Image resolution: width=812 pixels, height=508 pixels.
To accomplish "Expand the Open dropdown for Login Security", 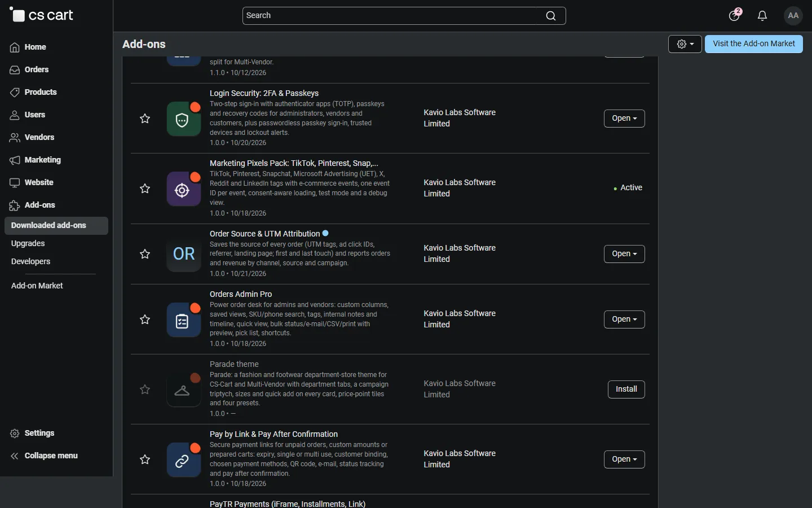I will point(624,119).
